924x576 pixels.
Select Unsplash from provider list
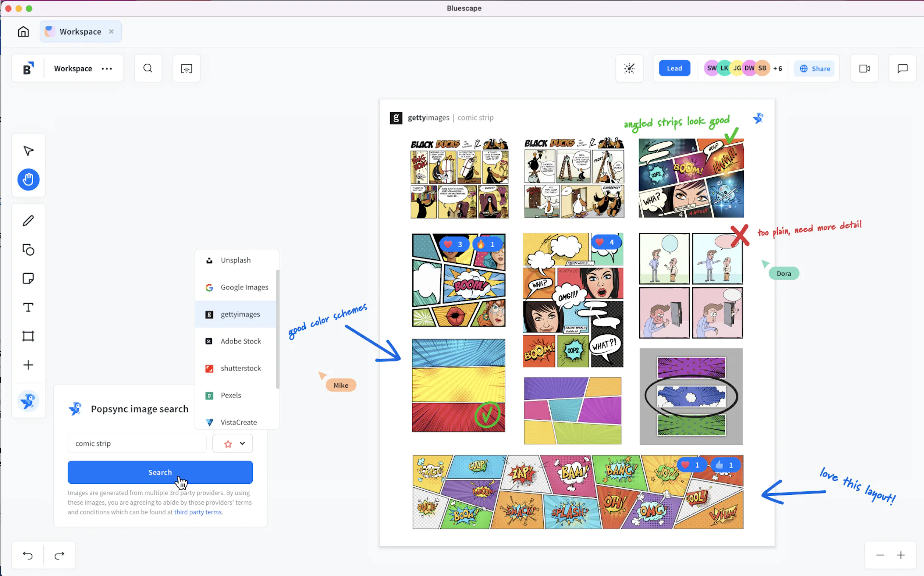tap(236, 259)
